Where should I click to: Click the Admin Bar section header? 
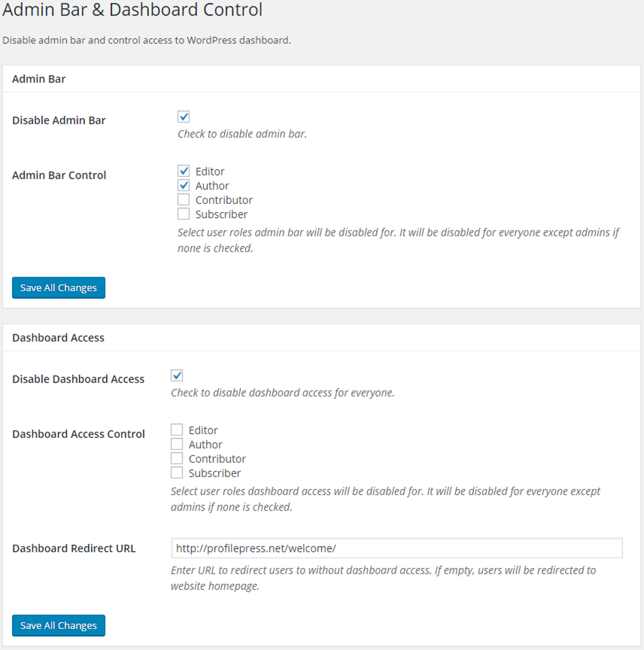click(39, 79)
